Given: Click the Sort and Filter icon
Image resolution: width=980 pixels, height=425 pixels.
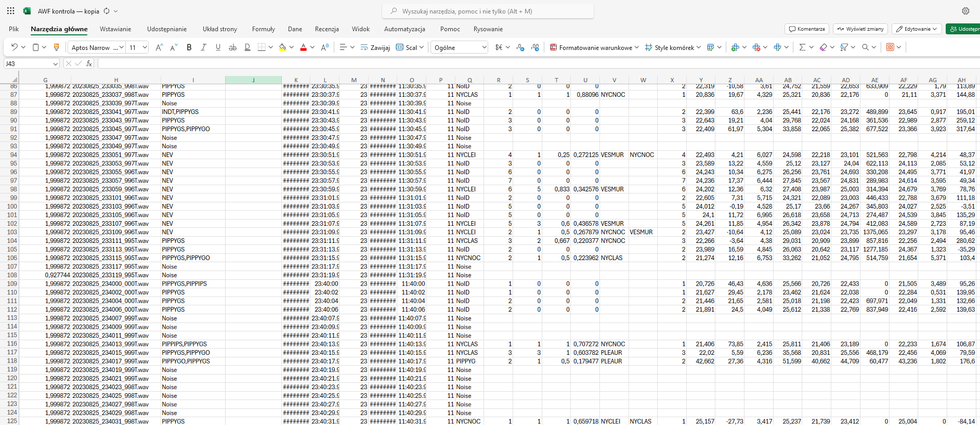Looking at the screenshot, I should tap(844, 47).
